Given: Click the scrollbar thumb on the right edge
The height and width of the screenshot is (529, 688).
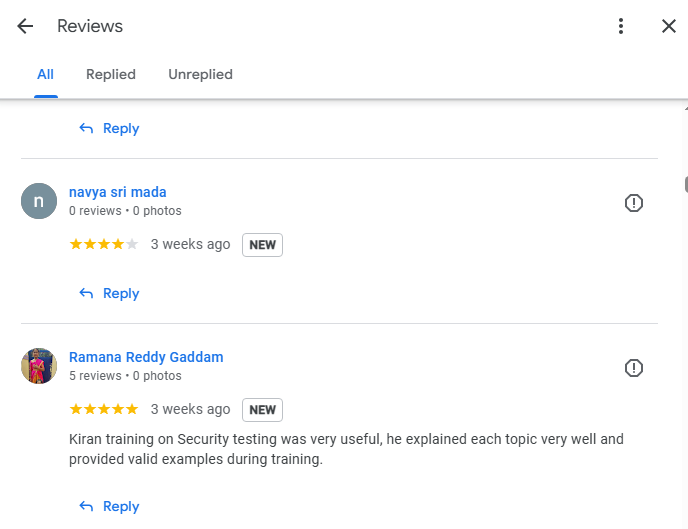Looking at the screenshot, I should [x=686, y=184].
